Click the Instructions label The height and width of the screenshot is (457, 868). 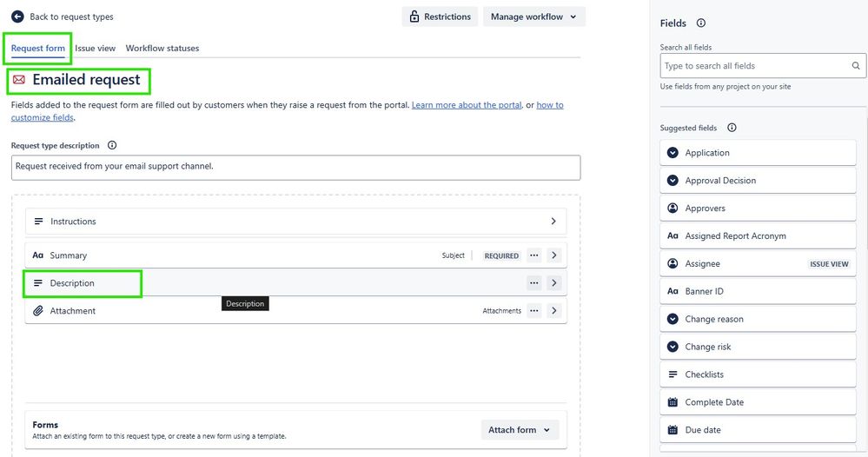click(x=73, y=222)
